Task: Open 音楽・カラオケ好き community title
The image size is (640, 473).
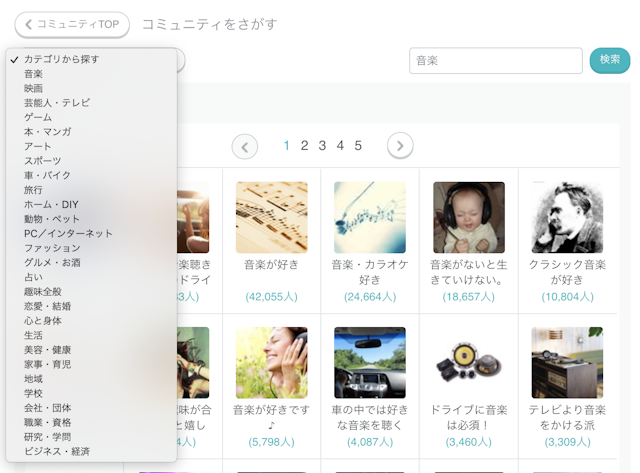Action: point(370,272)
